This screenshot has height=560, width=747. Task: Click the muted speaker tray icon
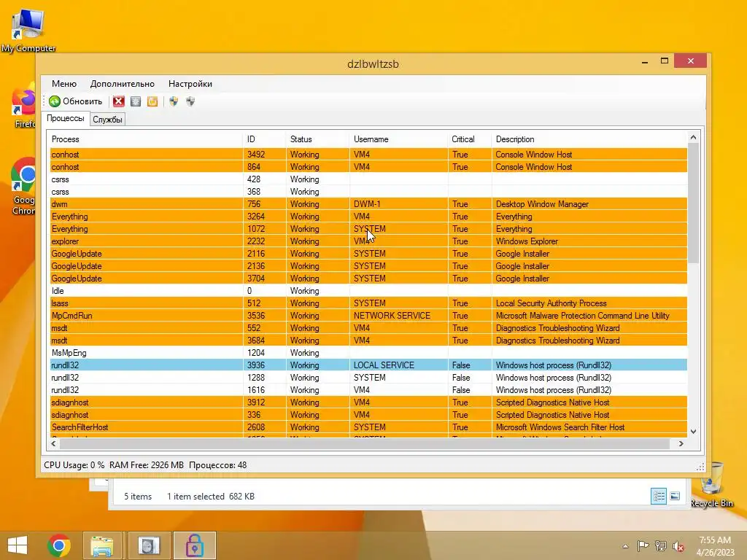(678, 546)
